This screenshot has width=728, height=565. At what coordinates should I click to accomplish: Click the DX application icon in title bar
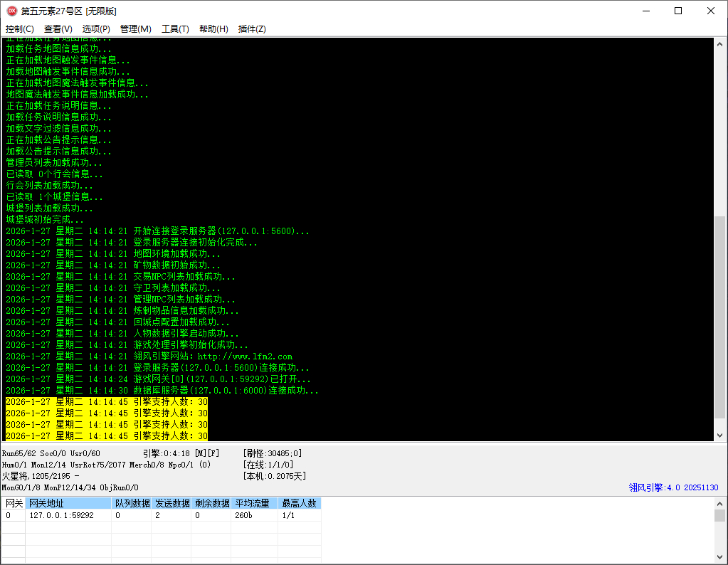click(11, 11)
